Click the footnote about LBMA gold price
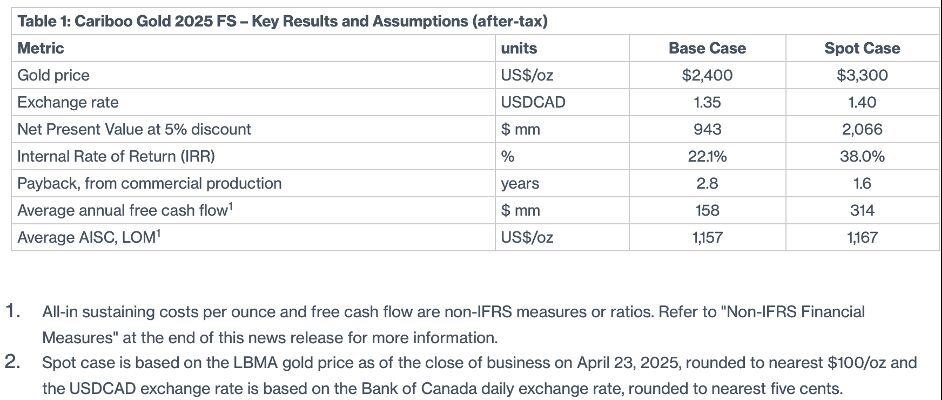The height and width of the screenshot is (400, 942). point(478,374)
